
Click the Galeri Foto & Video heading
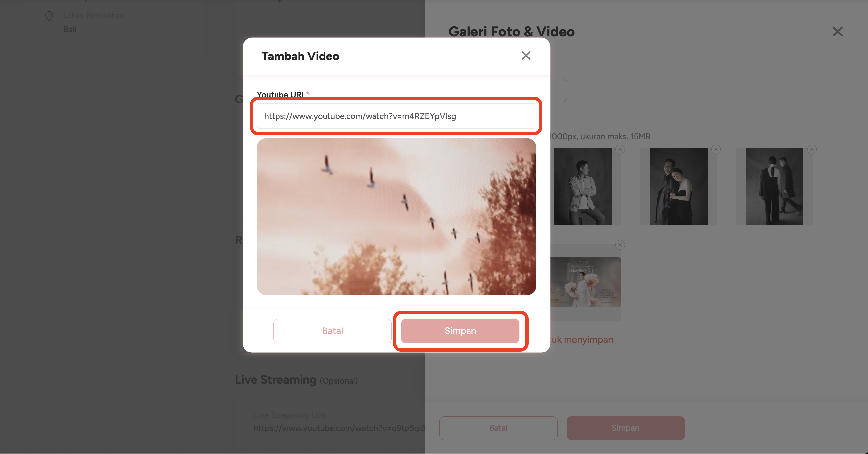click(512, 32)
